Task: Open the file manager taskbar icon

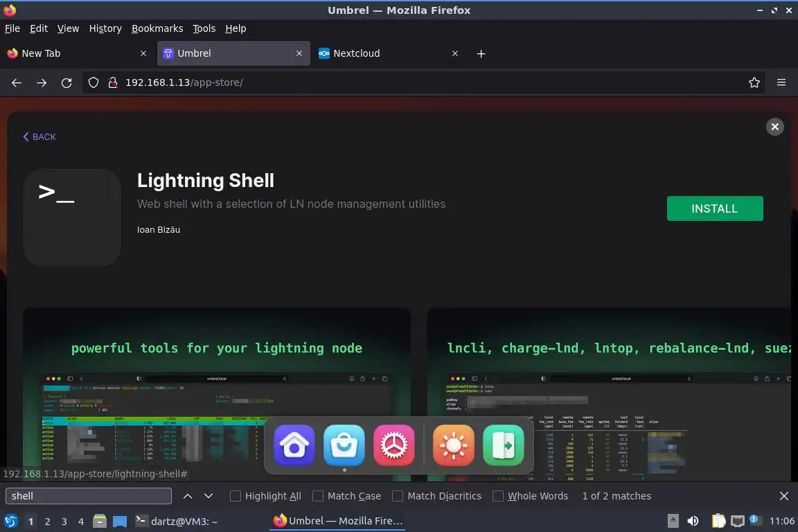Action: [x=100, y=521]
